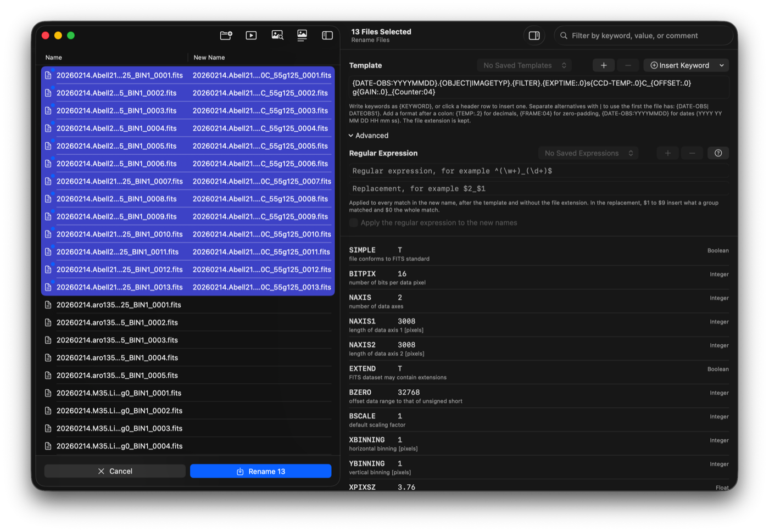Viewport: 769px width, 532px height.
Task: Click the play-rectangle icon in toolbar
Action: coord(251,36)
